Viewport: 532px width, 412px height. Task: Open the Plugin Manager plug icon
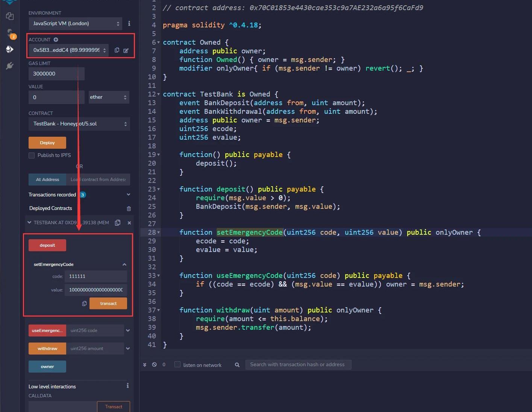coord(10,66)
